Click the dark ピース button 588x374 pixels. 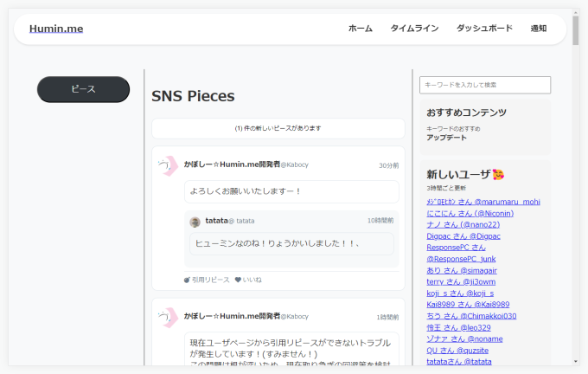(x=83, y=89)
